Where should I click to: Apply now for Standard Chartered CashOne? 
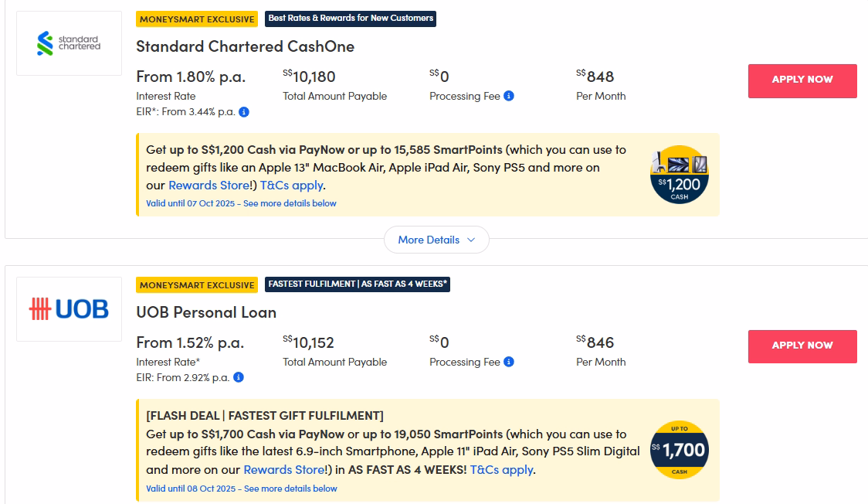coord(802,80)
